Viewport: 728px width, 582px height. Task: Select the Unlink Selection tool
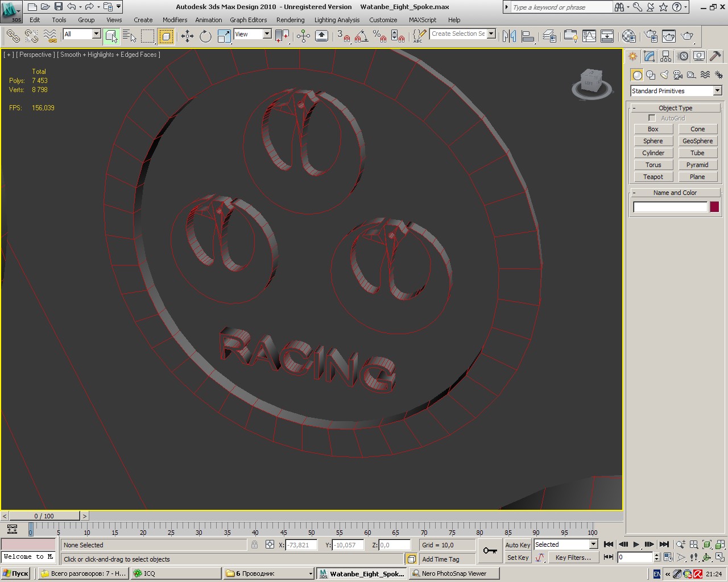31,36
